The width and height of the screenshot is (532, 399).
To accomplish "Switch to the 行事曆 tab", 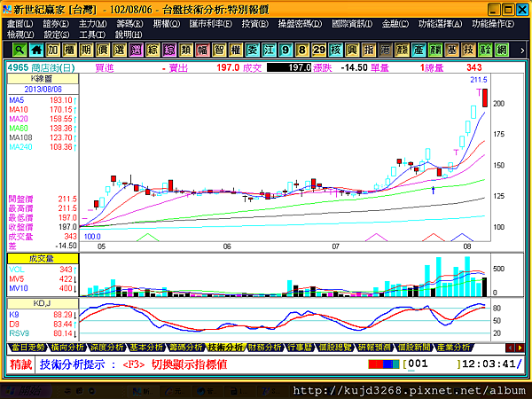I will tap(300, 347).
